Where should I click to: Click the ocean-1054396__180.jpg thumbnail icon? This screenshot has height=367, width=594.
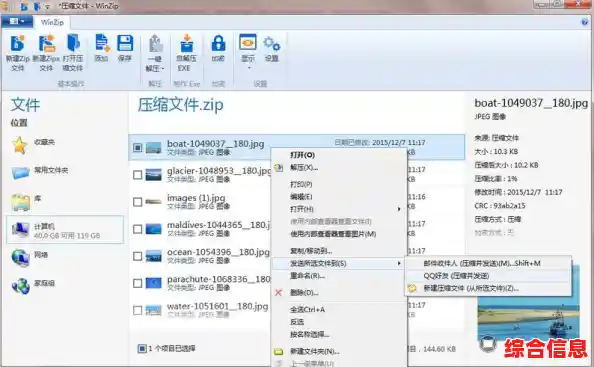pyautogui.click(x=153, y=256)
